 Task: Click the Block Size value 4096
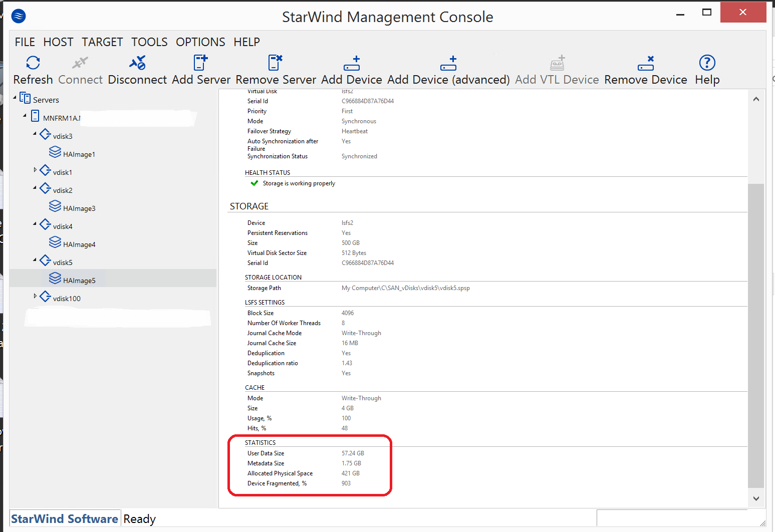[x=348, y=313]
